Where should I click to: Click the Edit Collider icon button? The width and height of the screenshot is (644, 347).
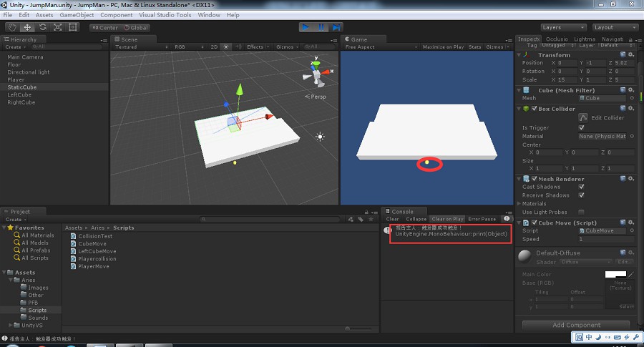tap(583, 117)
